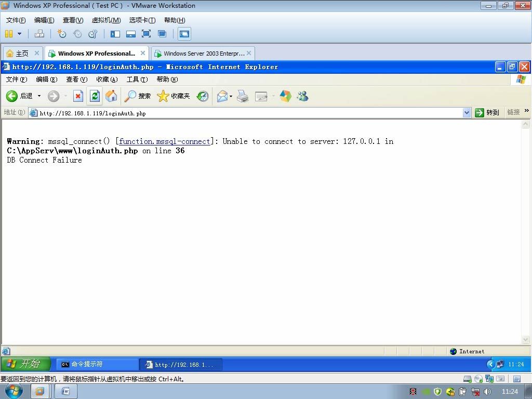This screenshot has height=399, width=532.
Task: Open Internet Explorer 查看(V) menu
Action: click(77, 79)
